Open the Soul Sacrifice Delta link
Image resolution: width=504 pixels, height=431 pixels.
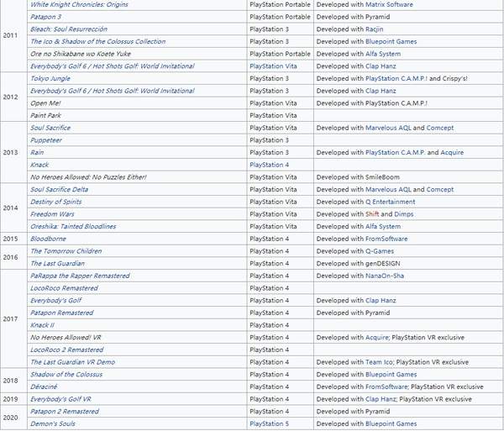pos(59,189)
